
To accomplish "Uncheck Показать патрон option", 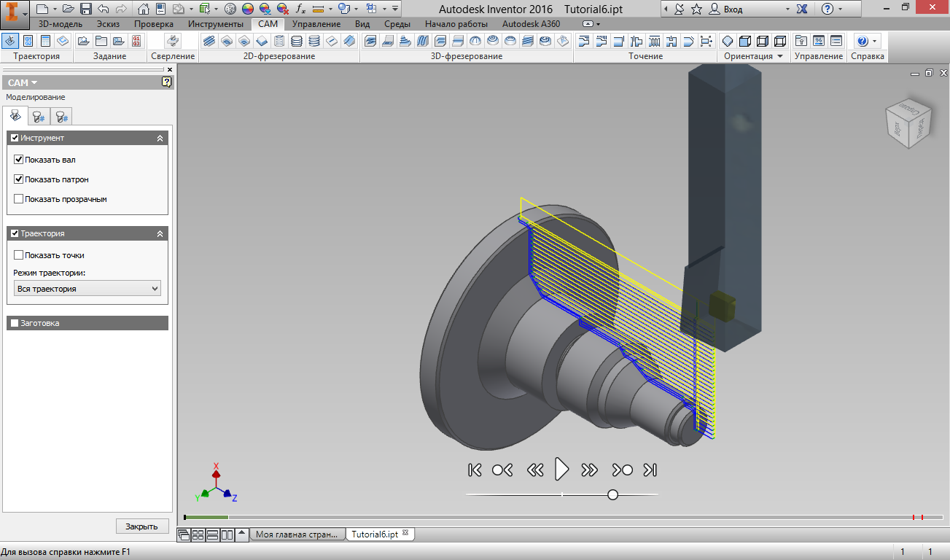I will (x=18, y=179).
